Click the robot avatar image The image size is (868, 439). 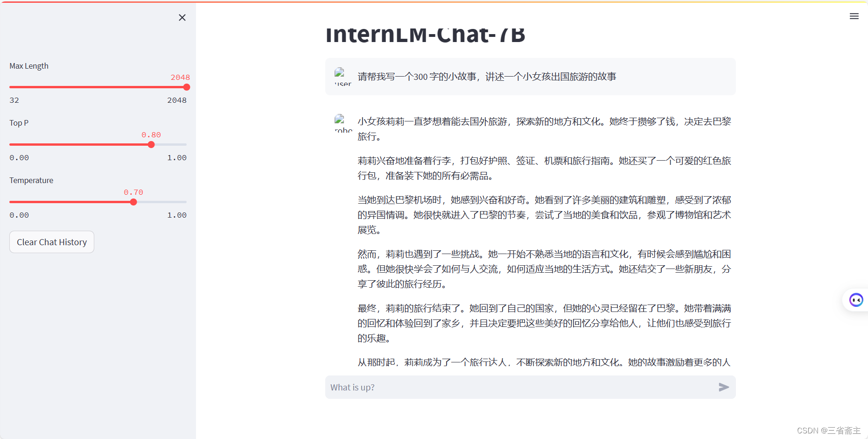point(343,123)
